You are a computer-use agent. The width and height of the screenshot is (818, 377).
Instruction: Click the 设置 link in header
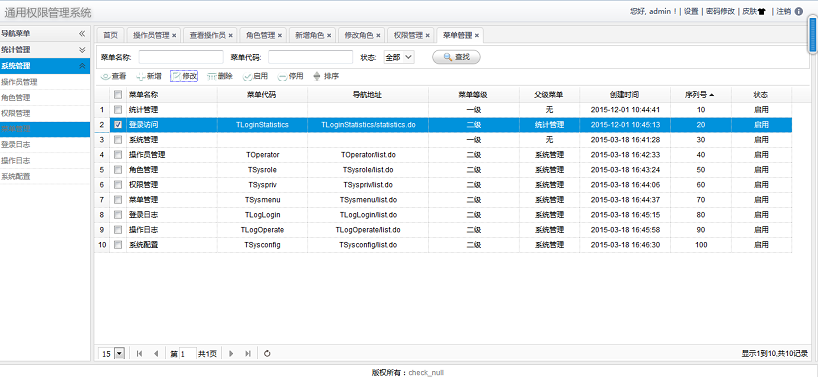click(x=691, y=11)
